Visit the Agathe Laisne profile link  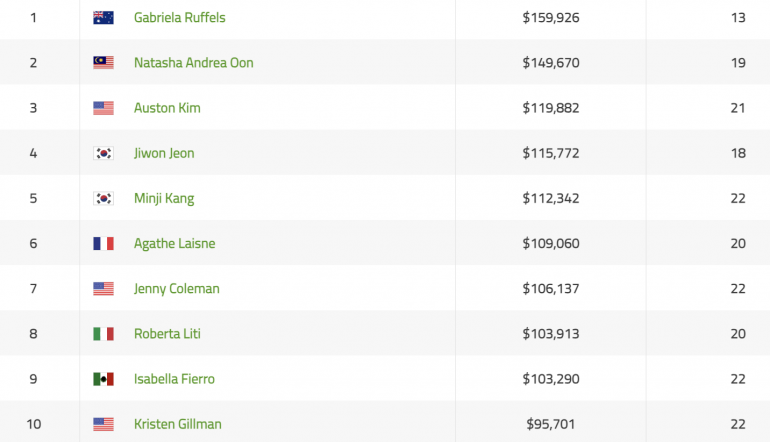pyautogui.click(x=174, y=244)
